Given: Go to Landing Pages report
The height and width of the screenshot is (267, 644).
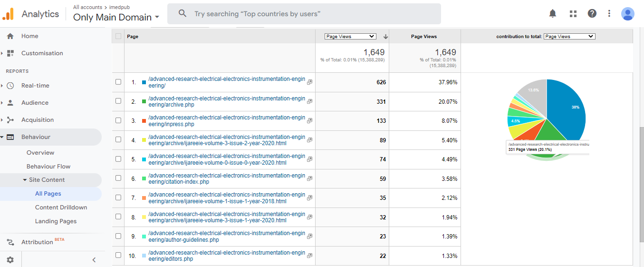Looking at the screenshot, I should point(56,221).
